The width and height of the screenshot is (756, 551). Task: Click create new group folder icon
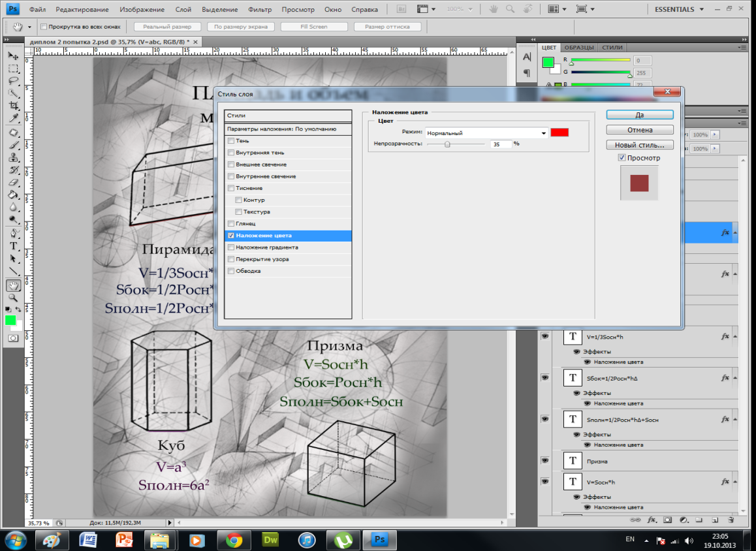click(x=699, y=520)
